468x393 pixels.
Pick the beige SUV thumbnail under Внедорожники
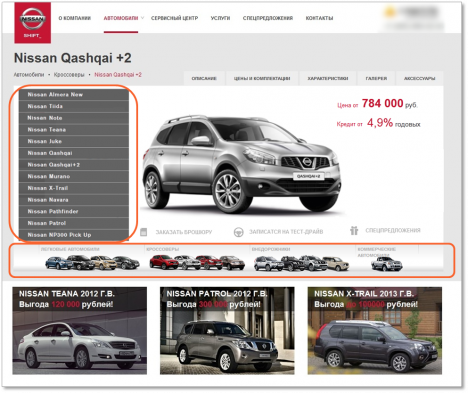coord(336,263)
